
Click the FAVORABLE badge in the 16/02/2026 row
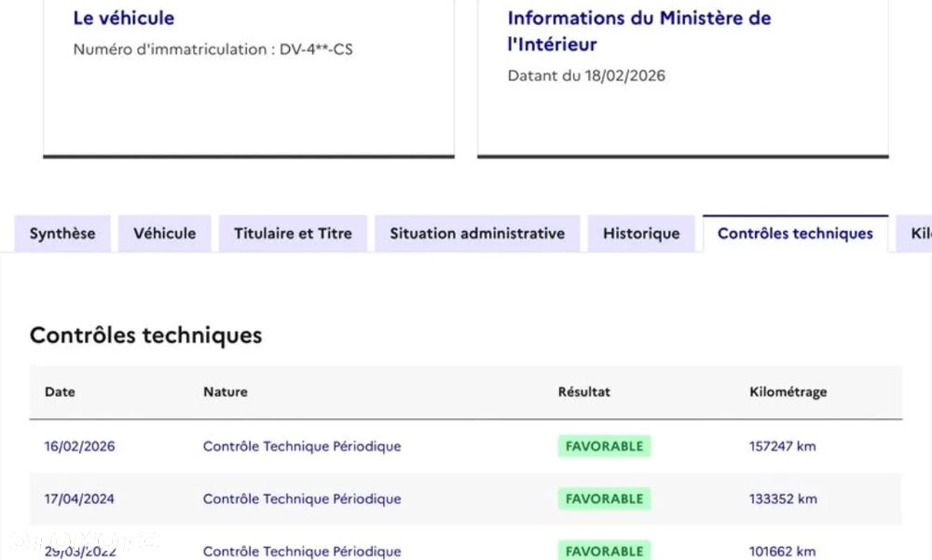click(604, 446)
